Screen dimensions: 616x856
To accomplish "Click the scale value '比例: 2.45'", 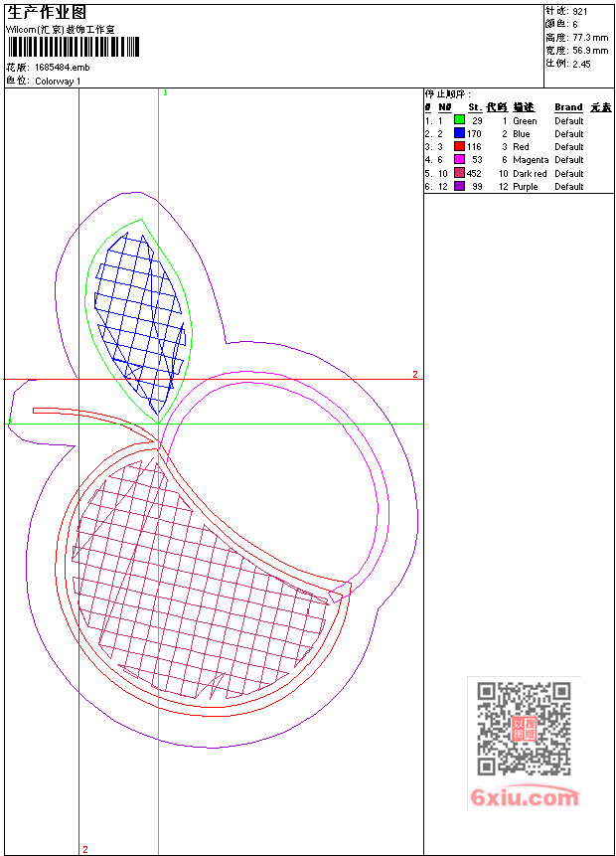I will (568, 64).
